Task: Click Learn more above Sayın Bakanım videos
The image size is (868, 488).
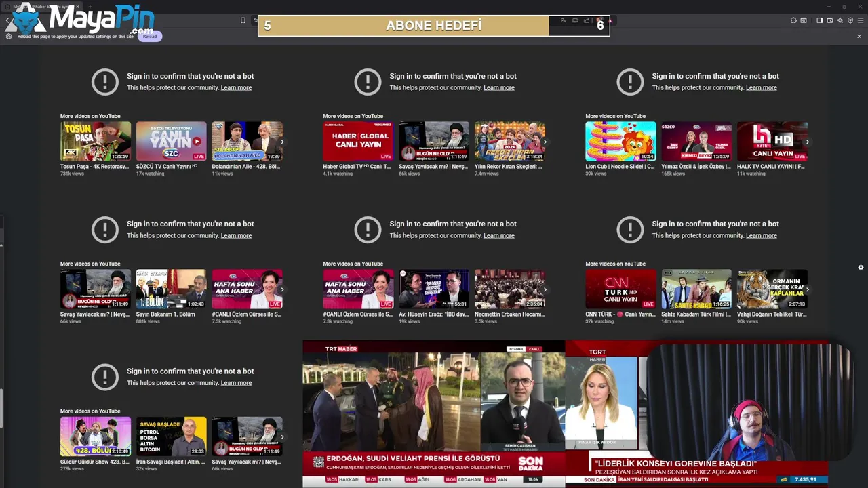Action: click(236, 235)
